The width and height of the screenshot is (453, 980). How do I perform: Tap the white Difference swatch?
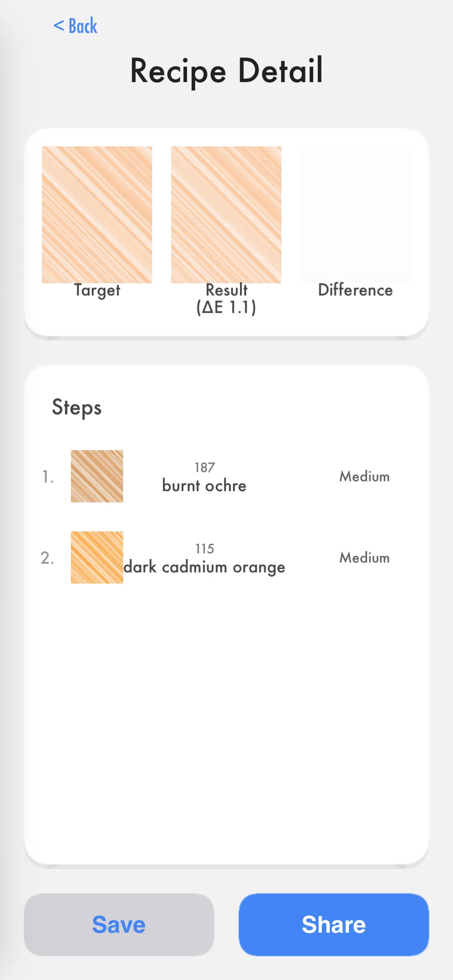(355, 214)
